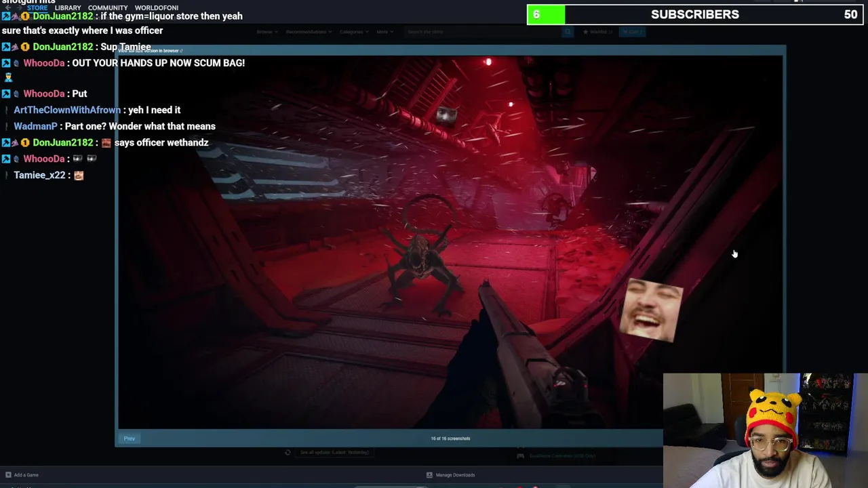This screenshot has width=868, height=488.
Task: Open the STORE tab in Steam
Action: click(x=37, y=8)
